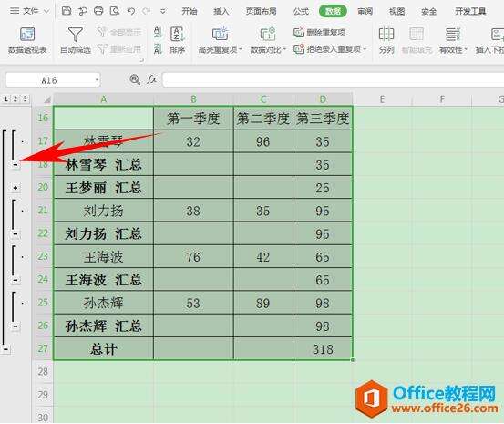Click the Save icon in quick toolbar
The height and width of the screenshot is (424, 504).
67,11
